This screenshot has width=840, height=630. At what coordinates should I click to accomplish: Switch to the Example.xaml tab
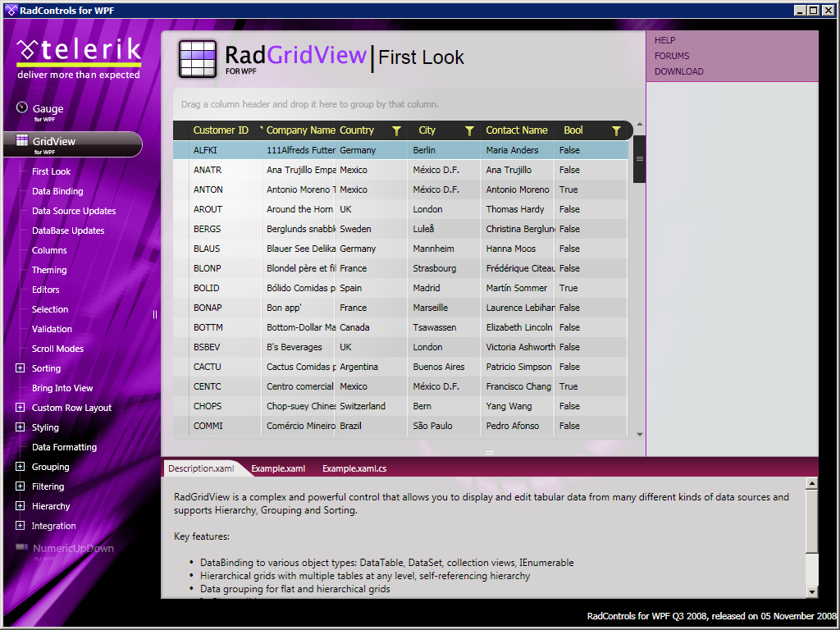[278, 468]
